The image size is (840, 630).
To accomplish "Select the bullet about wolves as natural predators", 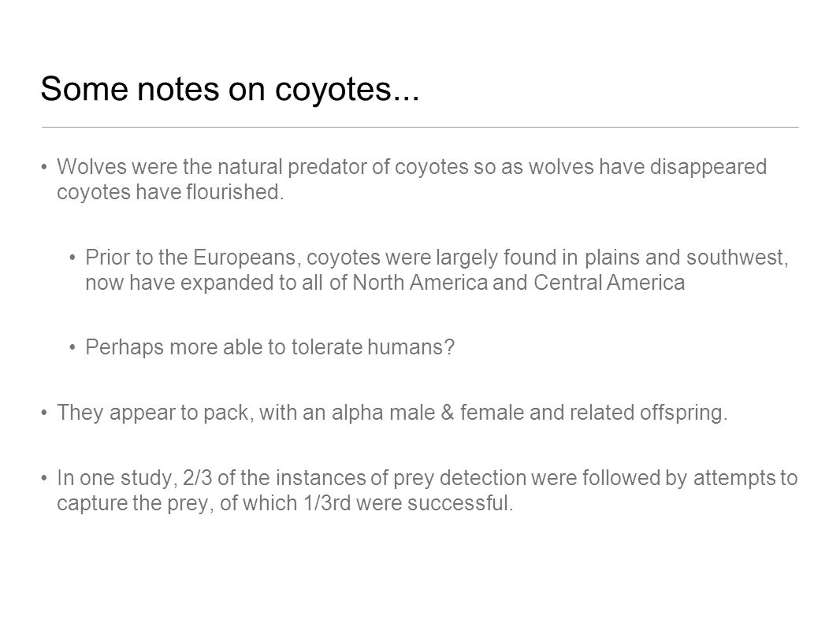I will point(412,180).
